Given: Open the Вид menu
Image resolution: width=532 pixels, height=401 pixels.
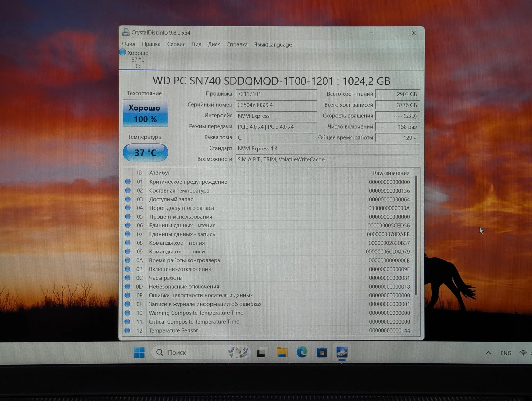Looking at the screenshot, I should pyautogui.click(x=197, y=44).
